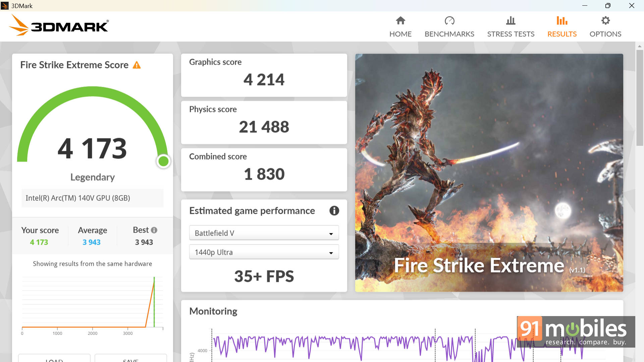
Task: Click the orange warning triangle beside score title
Action: 137,65
